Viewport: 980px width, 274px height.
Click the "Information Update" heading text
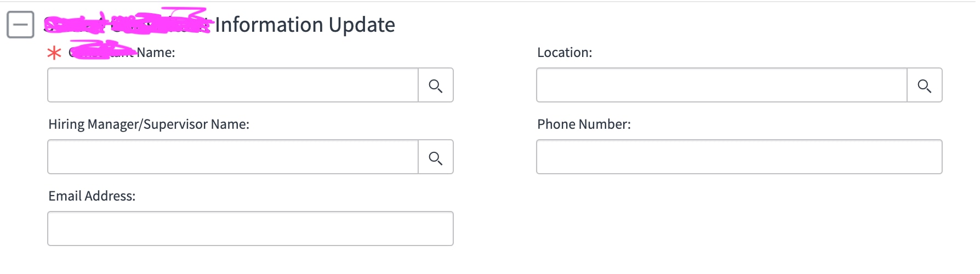coord(305,25)
